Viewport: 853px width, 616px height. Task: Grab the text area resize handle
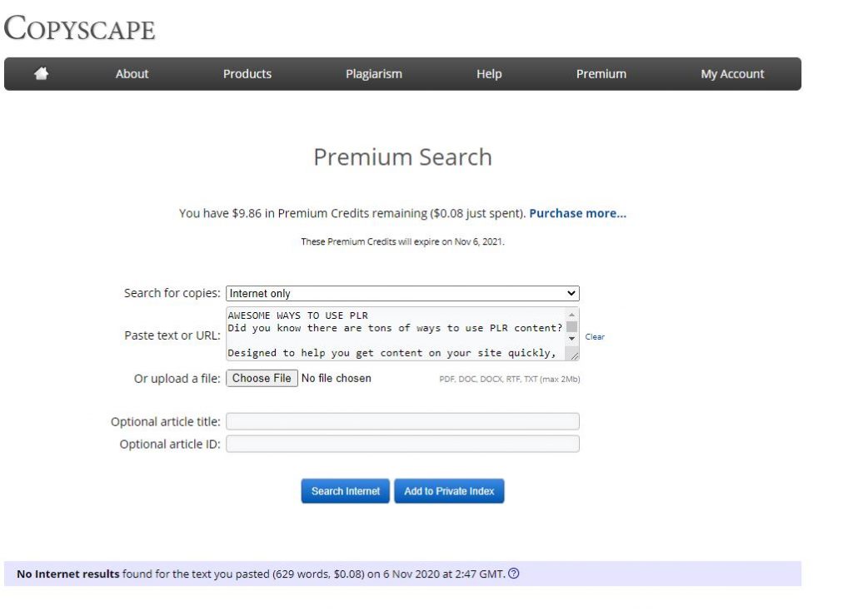coord(575,355)
